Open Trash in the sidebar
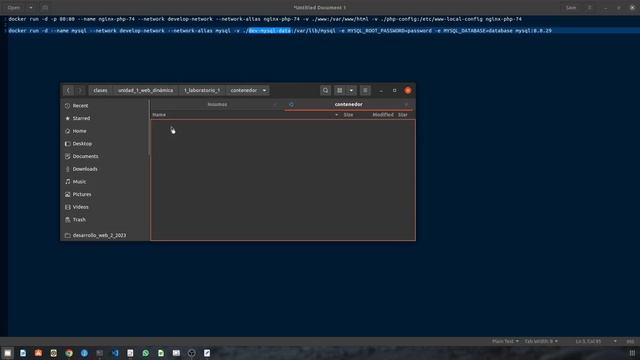 pyautogui.click(x=105, y=220)
